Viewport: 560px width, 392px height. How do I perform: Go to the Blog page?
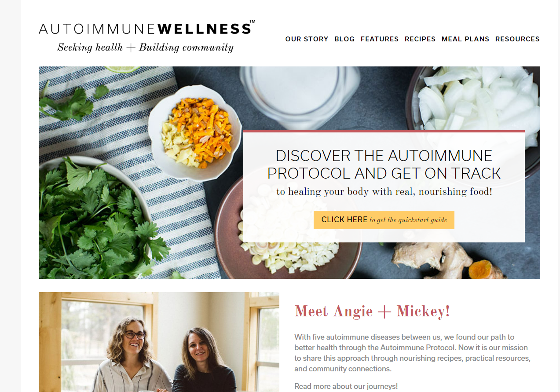[344, 39]
